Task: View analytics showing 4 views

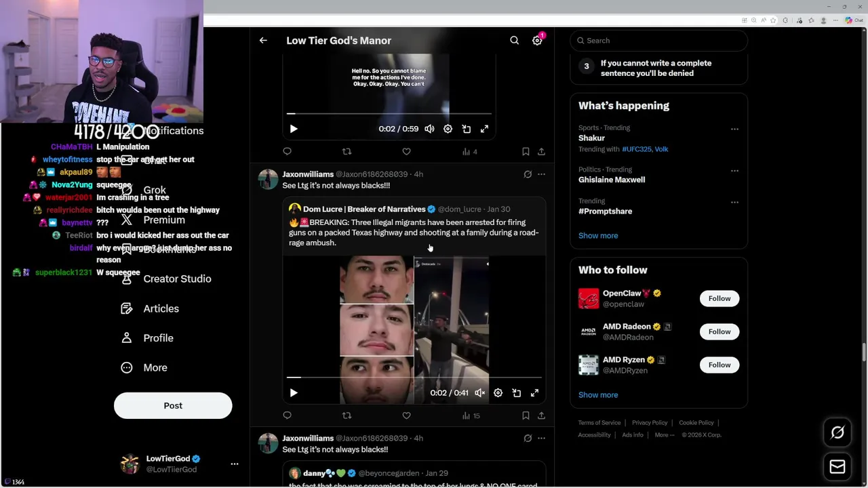Action: click(470, 152)
